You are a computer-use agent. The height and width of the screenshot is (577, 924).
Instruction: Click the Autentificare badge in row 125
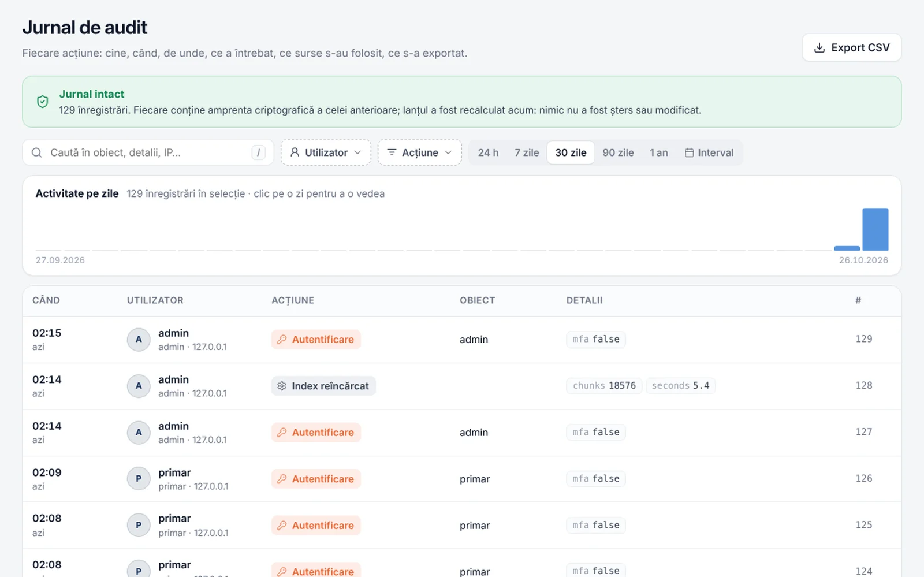click(316, 526)
